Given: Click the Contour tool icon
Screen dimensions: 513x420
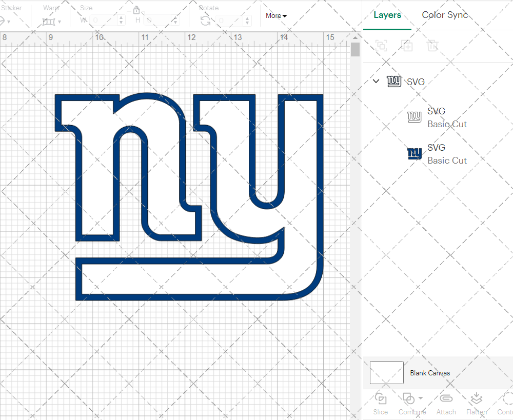Looking at the screenshot, I should point(507,398).
